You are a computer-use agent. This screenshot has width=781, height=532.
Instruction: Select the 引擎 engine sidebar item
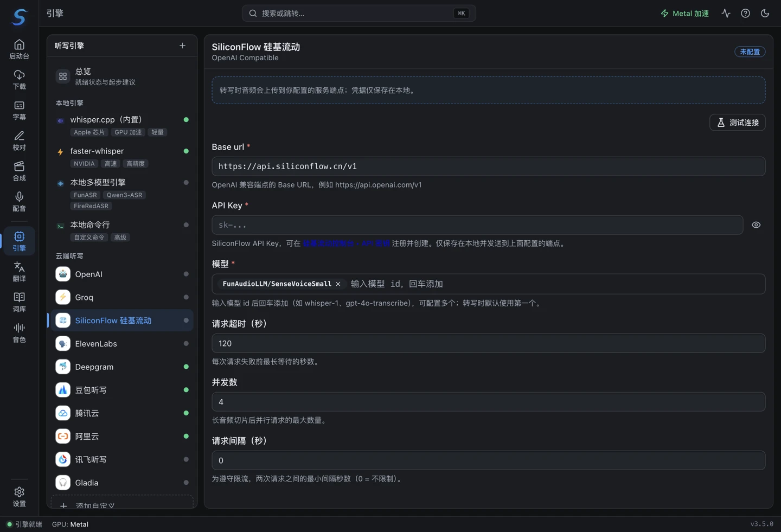pyautogui.click(x=19, y=241)
